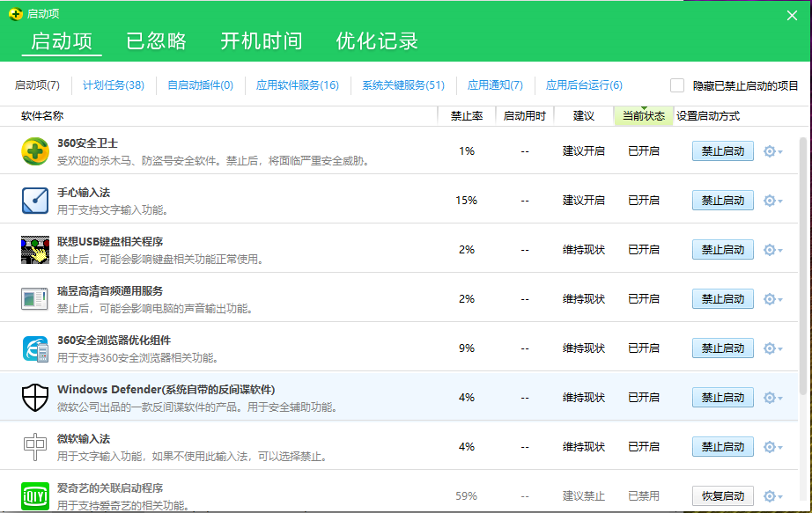Click the vertical scrollbar thumb
Image resolution: width=812 pixels, height=513 pixels.
pyautogui.click(x=804, y=267)
